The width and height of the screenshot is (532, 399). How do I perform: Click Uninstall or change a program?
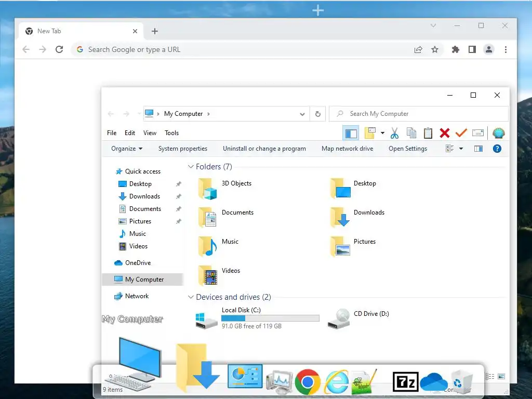[264, 149]
